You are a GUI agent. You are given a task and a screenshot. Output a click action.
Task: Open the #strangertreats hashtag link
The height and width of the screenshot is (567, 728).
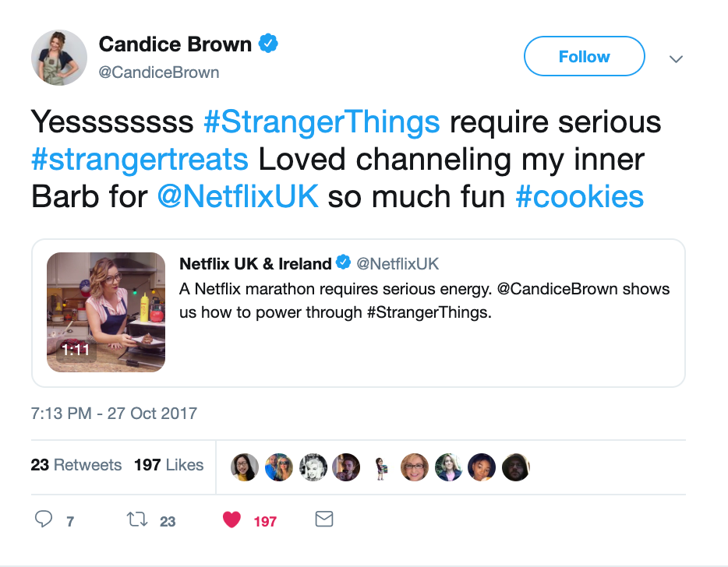tap(140, 160)
